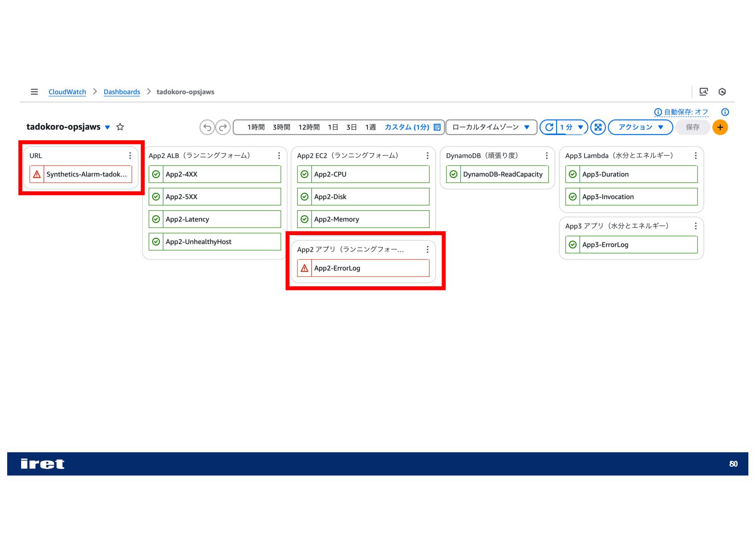The width and height of the screenshot is (756, 535).
Task: Open the hamburger navigation menu
Action: pos(34,92)
